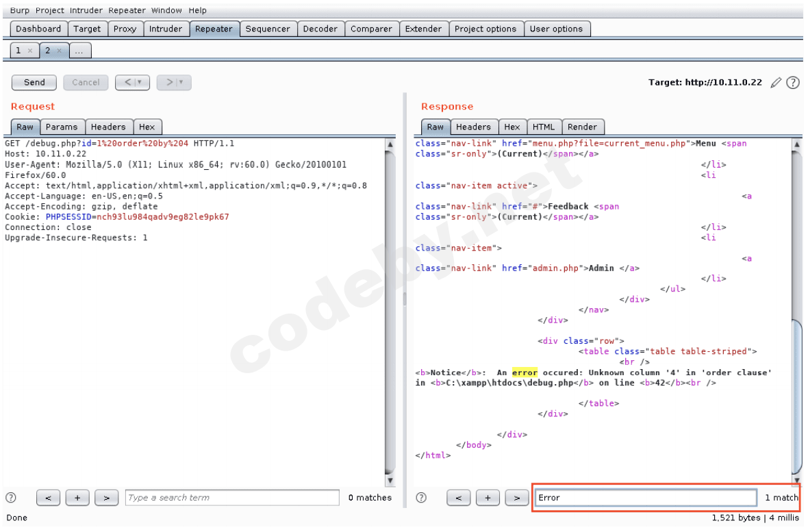The image size is (808, 532).
Task: Select response Render tab
Action: 582,127
